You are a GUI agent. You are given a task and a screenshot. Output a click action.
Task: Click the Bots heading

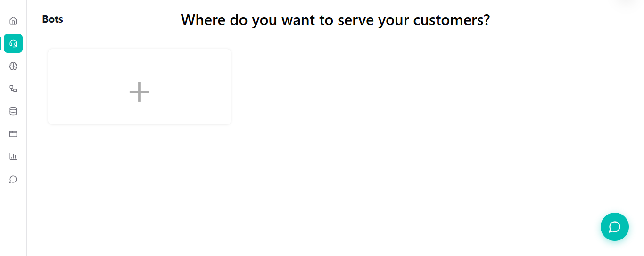[x=52, y=19]
